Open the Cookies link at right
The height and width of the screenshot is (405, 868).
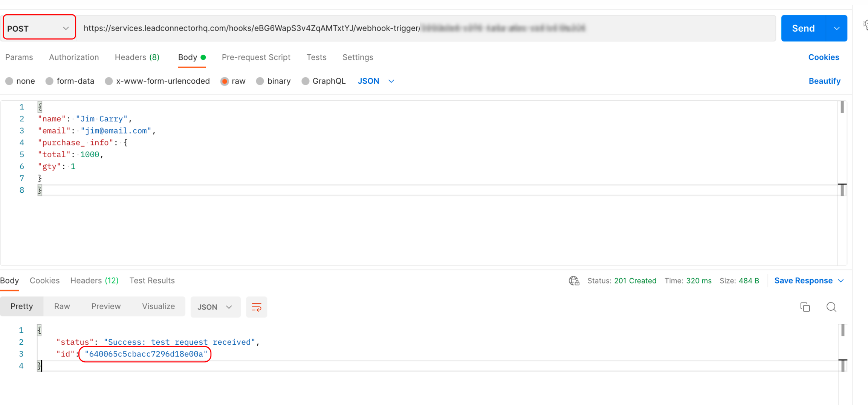824,57
